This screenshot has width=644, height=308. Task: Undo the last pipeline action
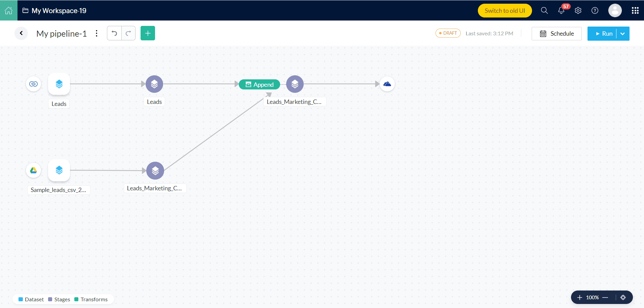114,33
